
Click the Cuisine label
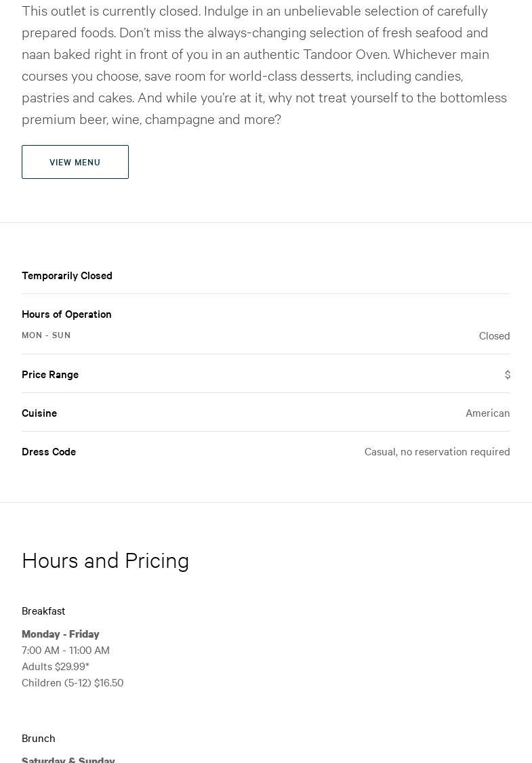point(39,413)
